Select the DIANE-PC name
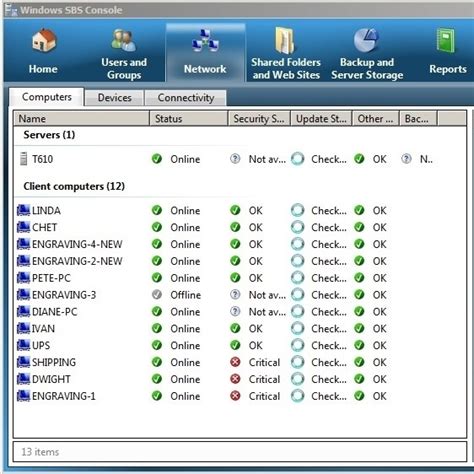Image resolution: width=474 pixels, height=474 pixels. click(54, 312)
